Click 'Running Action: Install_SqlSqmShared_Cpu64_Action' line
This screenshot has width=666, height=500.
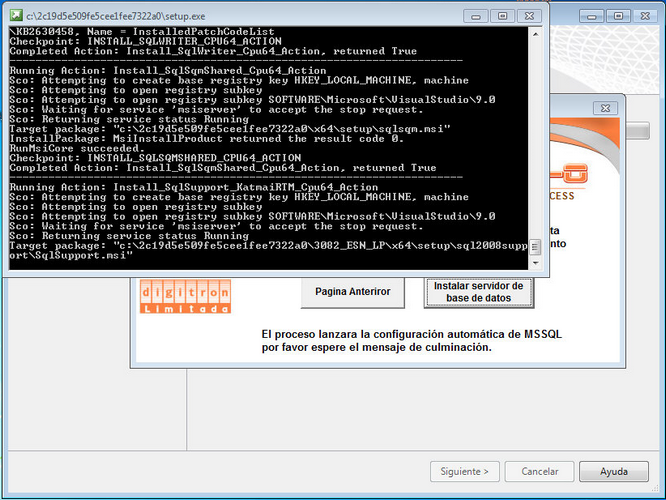(168, 71)
